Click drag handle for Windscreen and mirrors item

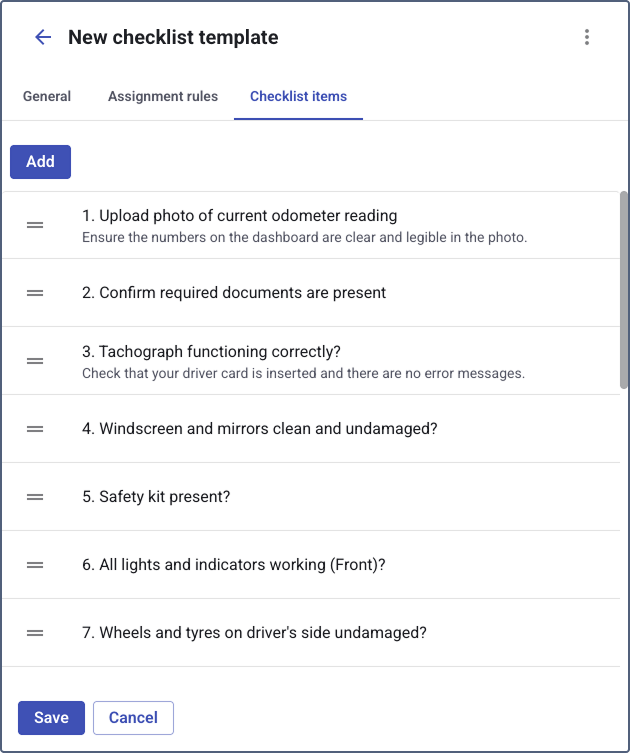35,429
